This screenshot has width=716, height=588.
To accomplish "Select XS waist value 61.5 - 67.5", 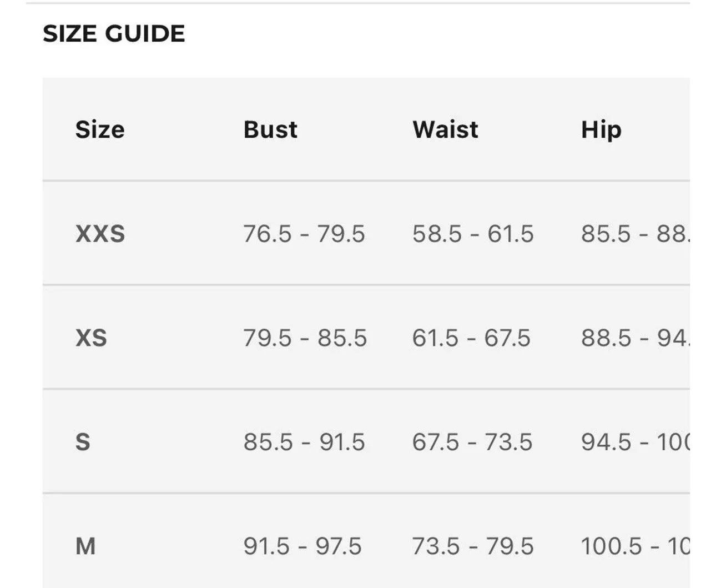I will tap(471, 338).
